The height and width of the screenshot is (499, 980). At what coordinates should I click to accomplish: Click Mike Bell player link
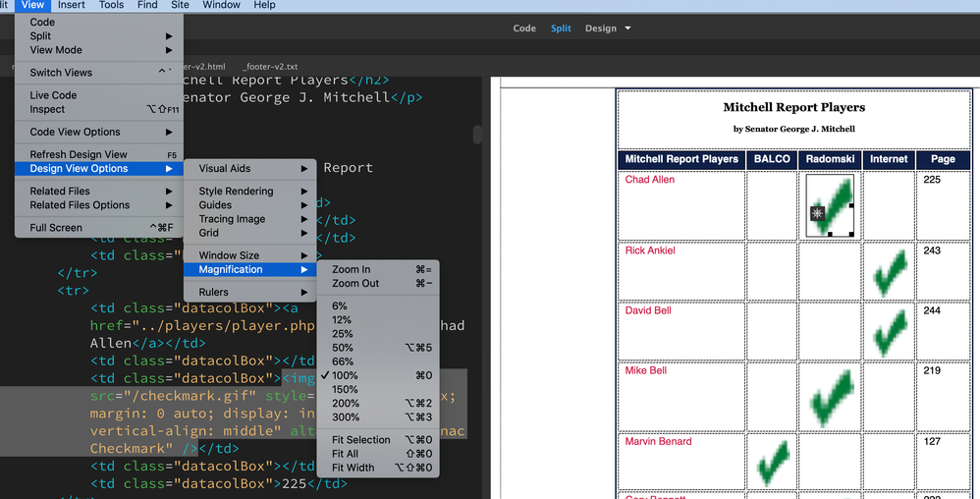645,370
